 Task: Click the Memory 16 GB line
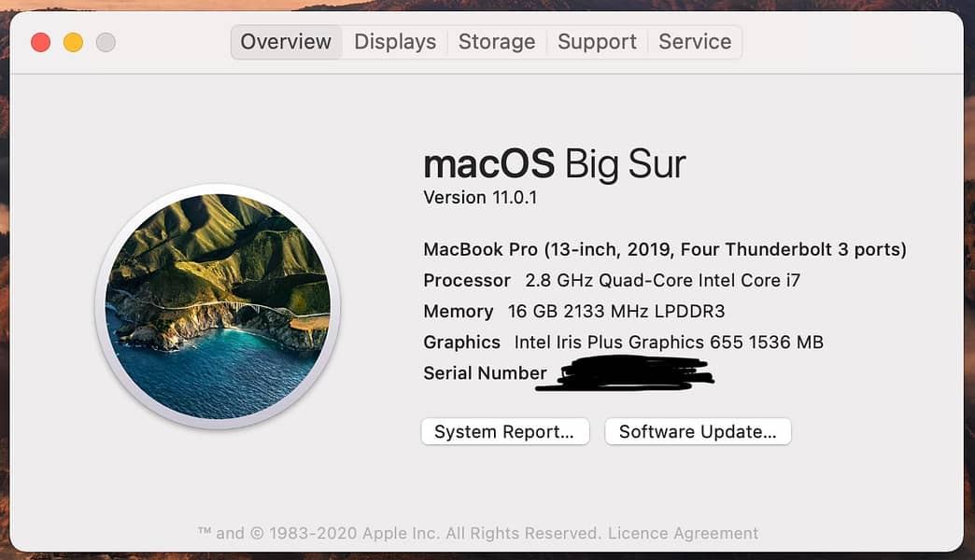click(x=573, y=312)
